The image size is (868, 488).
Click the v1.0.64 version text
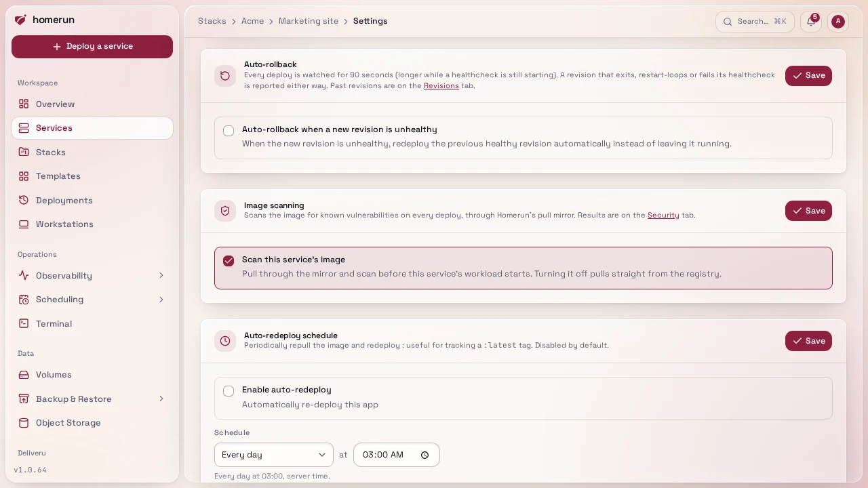point(30,470)
